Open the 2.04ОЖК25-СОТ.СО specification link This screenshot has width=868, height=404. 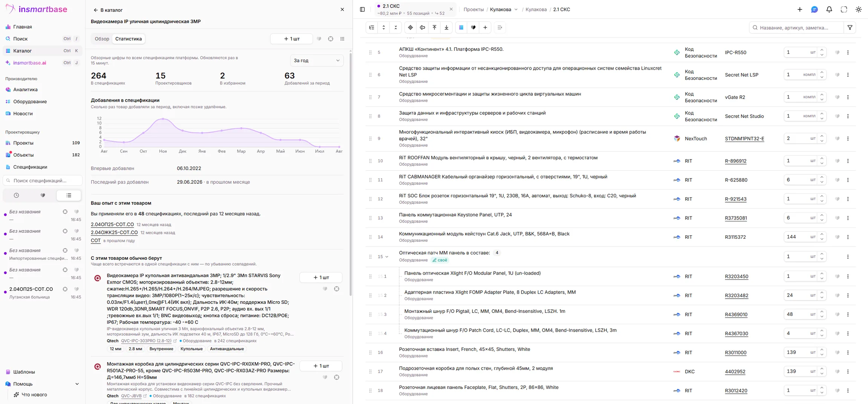pyautogui.click(x=114, y=233)
